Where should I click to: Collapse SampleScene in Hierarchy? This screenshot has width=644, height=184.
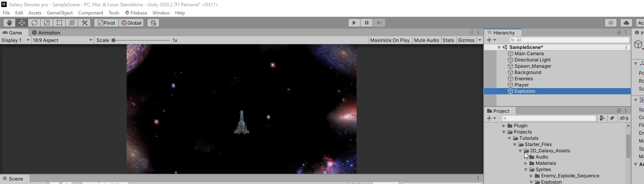coord(499,47)
